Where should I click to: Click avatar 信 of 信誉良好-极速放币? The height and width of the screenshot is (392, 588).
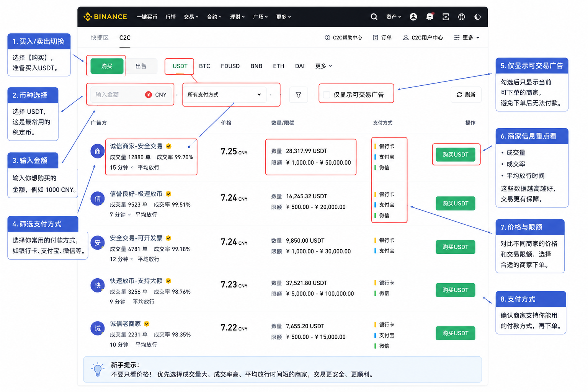pyautogui.click(x=98, y=199)
